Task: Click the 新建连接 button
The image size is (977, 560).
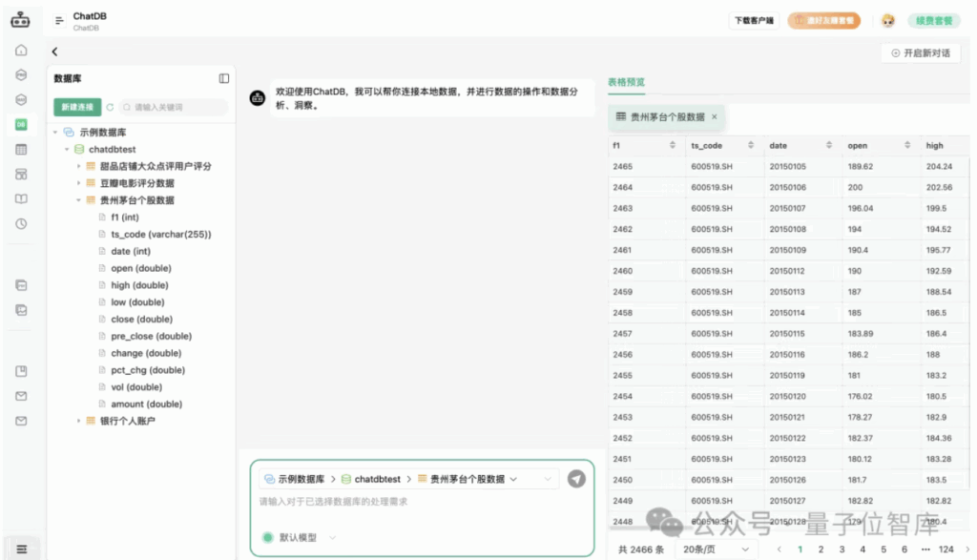Action: (77, 108)
